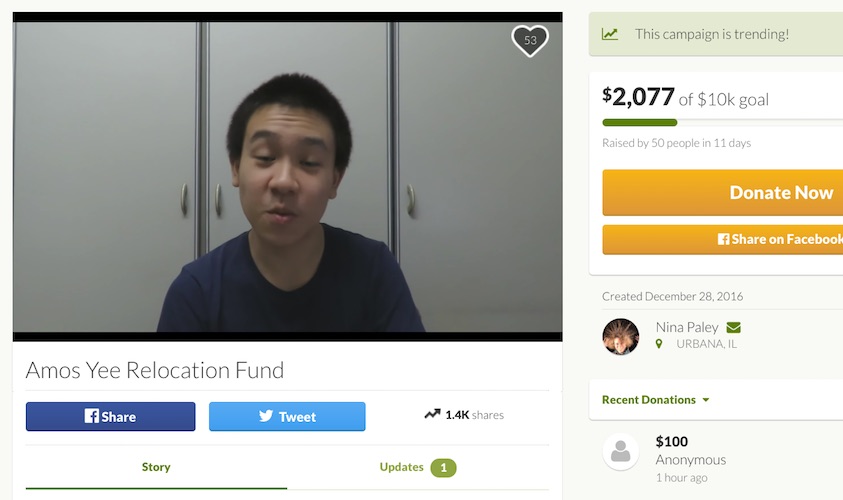Click the trending chart icon in the banner

610,34
